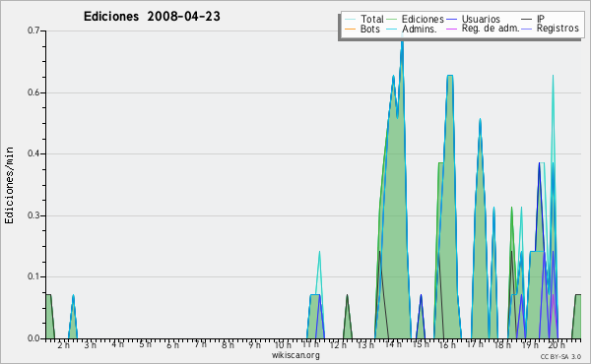Click the 0.4 y-axis value

point(33,153)
